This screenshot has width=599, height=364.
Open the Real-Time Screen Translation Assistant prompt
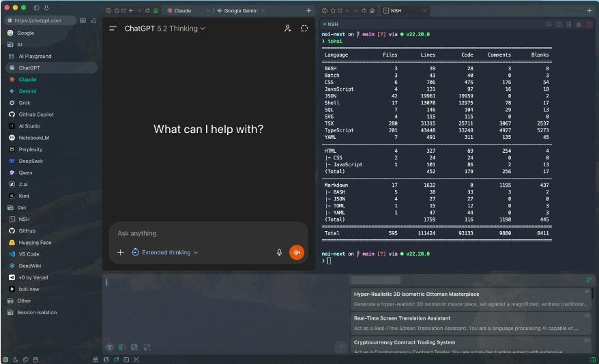402,318
